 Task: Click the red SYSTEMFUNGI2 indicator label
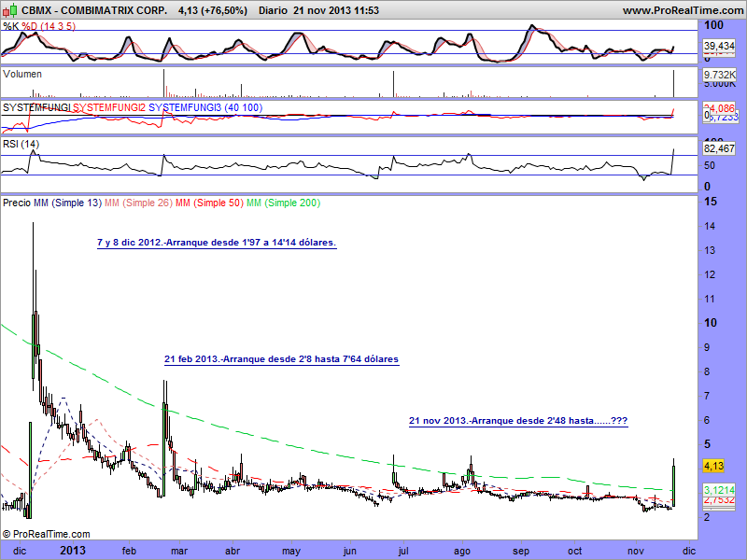pyautogui.click(x=109, y=107)
